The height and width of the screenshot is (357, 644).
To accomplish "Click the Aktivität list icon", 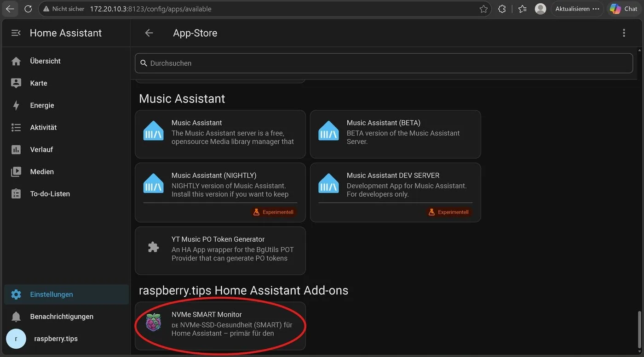I will point(16,127).
